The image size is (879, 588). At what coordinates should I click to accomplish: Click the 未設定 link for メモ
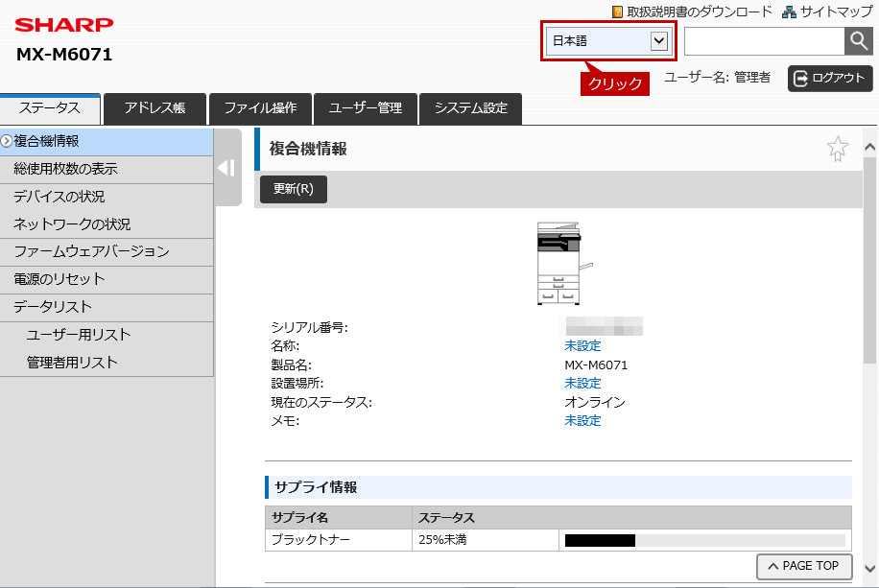pos(582,421)
